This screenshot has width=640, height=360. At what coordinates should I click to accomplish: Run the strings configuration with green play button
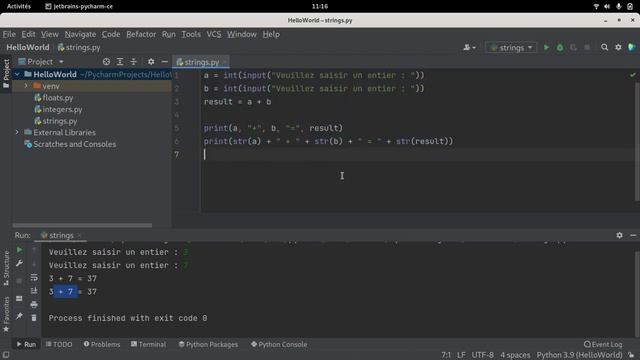546,47
